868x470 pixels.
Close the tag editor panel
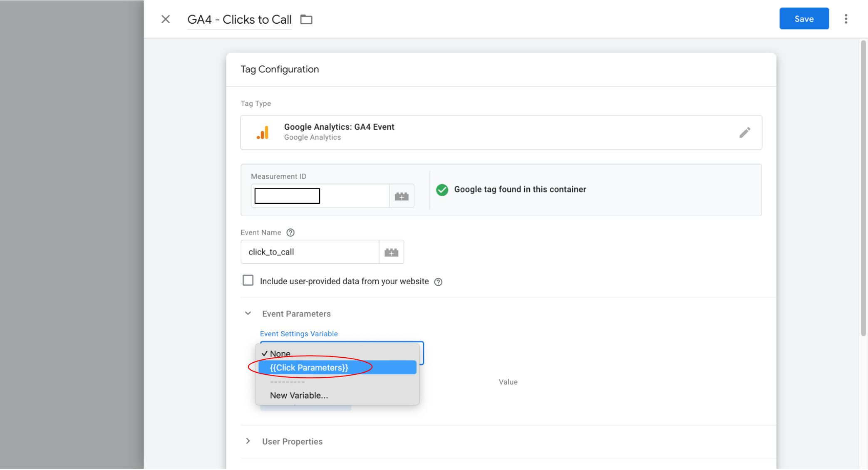[x=165, y=19]
